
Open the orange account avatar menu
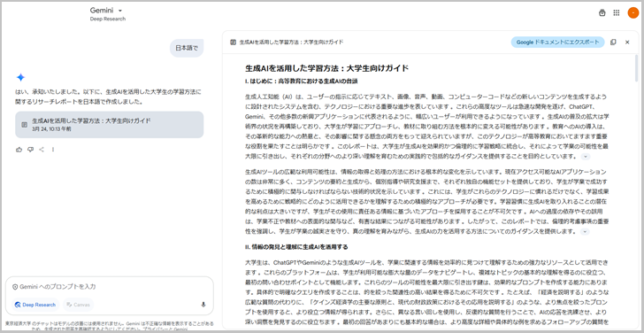pos(632,12)
